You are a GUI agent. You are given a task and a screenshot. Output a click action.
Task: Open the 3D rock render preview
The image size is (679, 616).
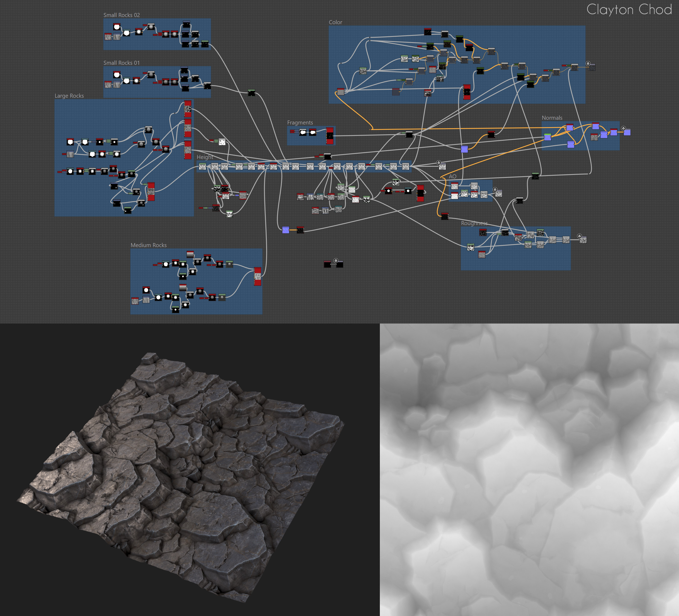click(x=182, y=472)
